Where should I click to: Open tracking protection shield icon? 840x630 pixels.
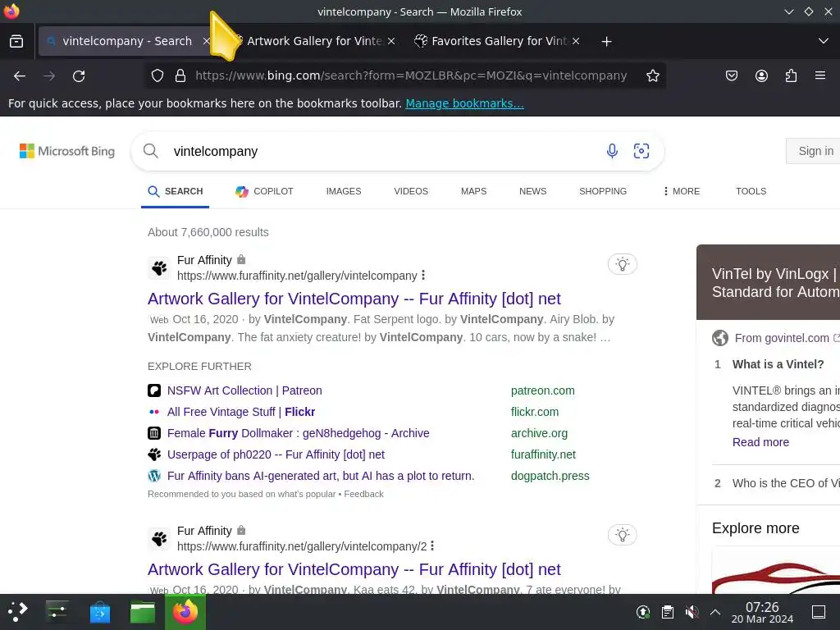(157, 76)
